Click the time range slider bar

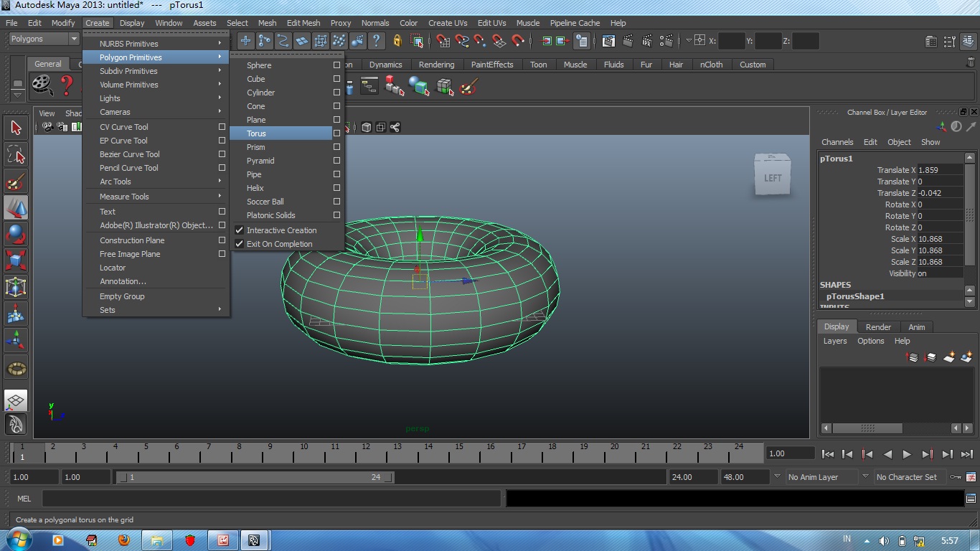[255, 477]
